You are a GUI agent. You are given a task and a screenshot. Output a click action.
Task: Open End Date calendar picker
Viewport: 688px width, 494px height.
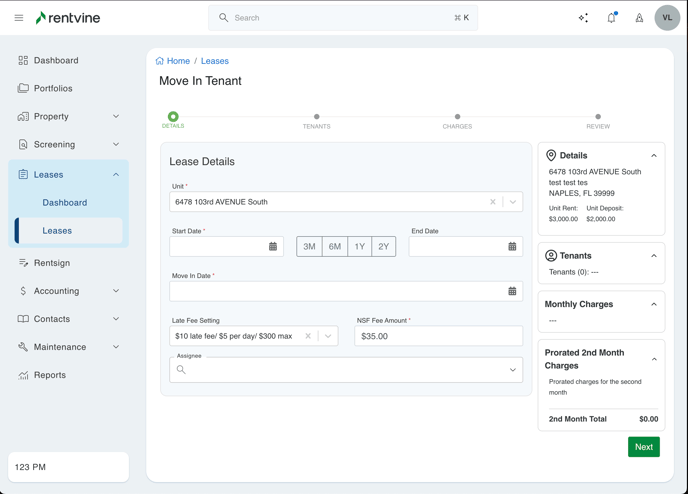point(512,246)
